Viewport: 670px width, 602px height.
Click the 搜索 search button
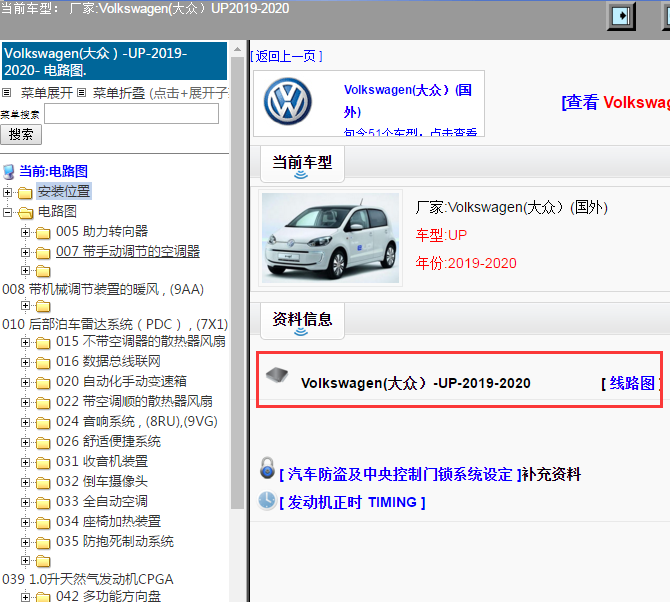tap(21, 135)
